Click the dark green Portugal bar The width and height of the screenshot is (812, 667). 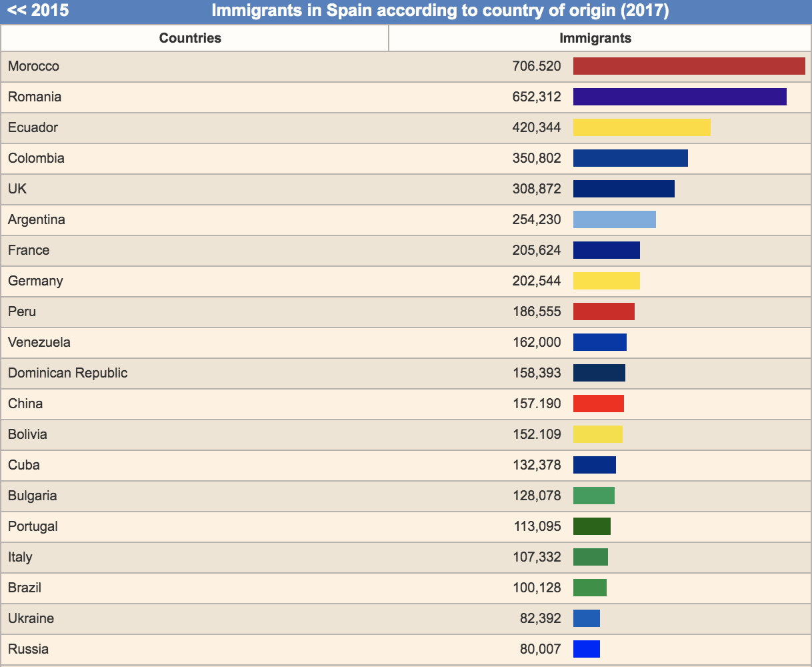point(591,526)
